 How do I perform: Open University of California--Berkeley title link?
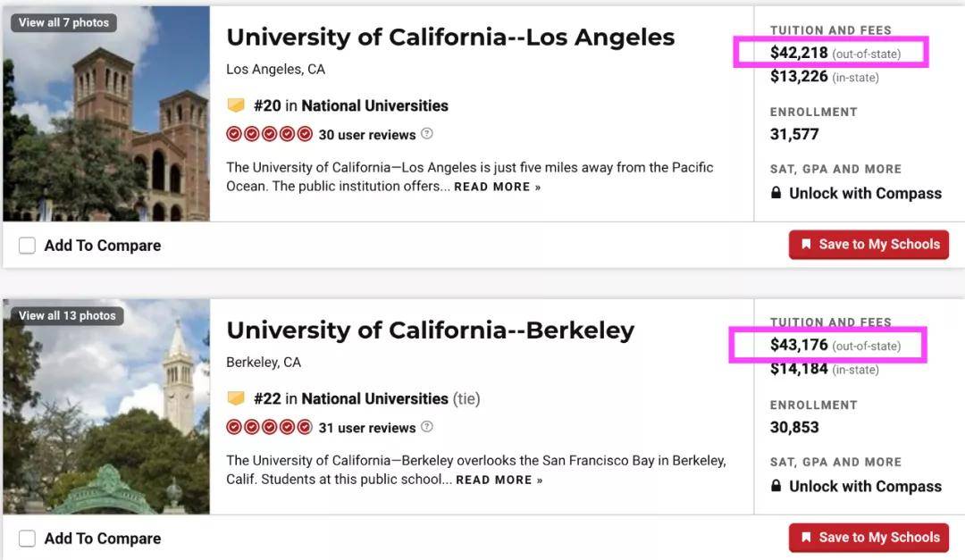point(430,330)
